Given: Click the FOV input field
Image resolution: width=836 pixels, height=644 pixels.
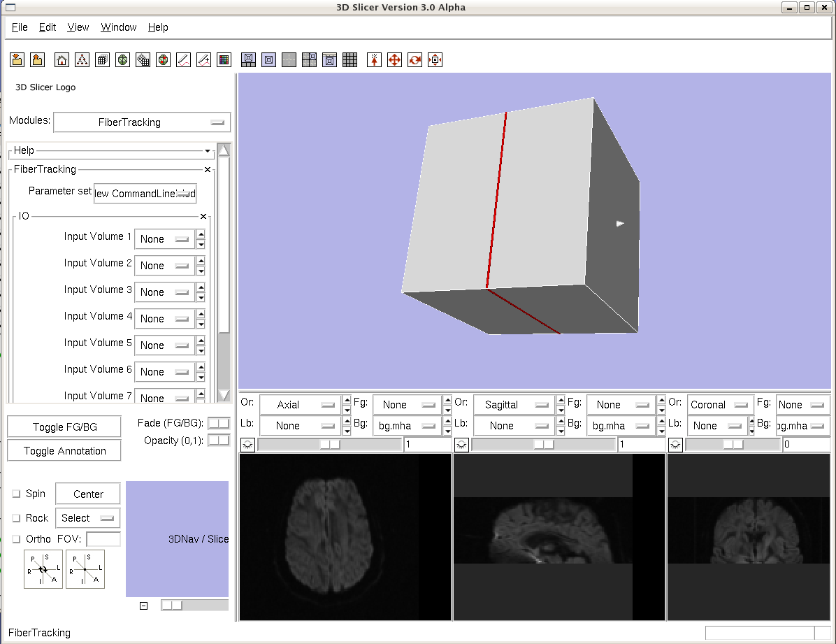Looking at the screenshot, I should 103,539.
